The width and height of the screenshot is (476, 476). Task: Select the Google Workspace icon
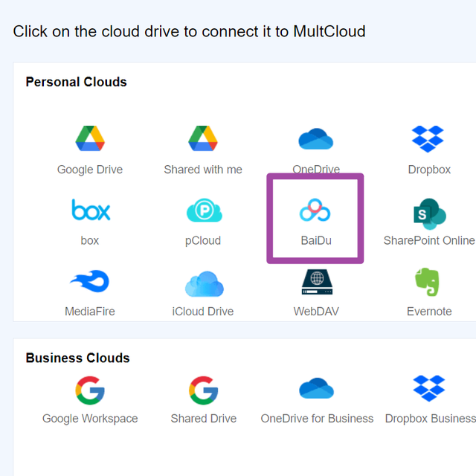point(90,390)
